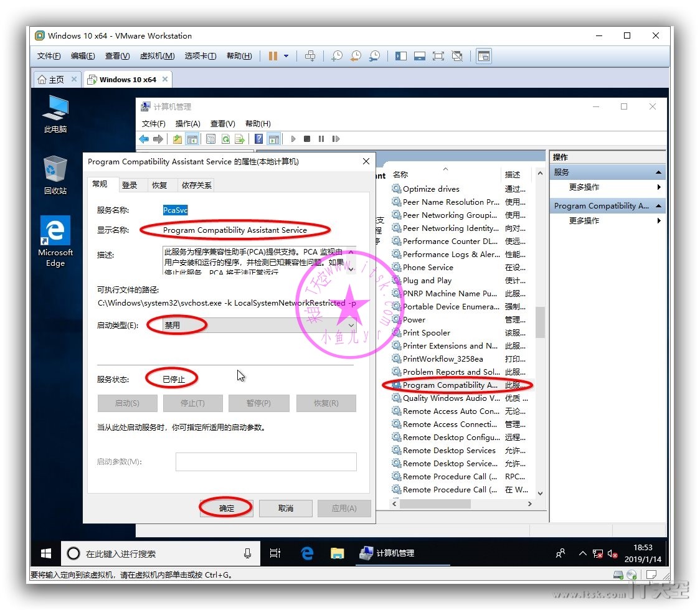Viewport: 700px width, 610px height.
Task: Click the network icon in system tray
Action: tap(598, 554)
